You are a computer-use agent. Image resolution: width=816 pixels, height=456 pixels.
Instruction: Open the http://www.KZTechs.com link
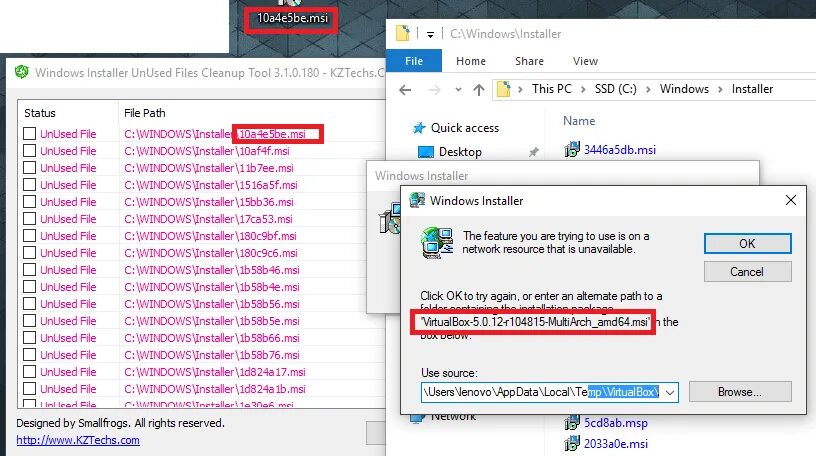click(x=78, y=440)
